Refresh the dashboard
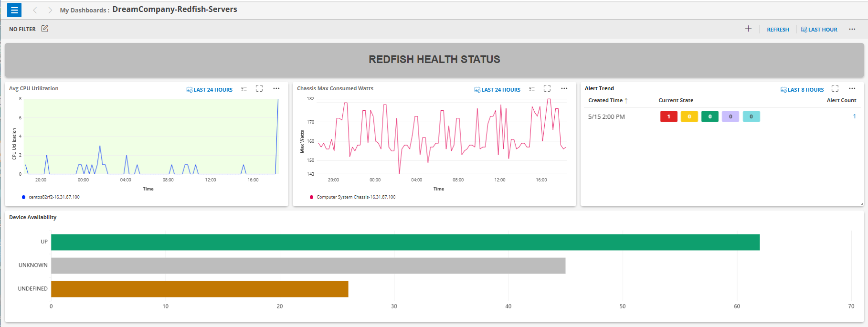The width and height of the screenshot is (868, 327). click(x=778, y=30)
